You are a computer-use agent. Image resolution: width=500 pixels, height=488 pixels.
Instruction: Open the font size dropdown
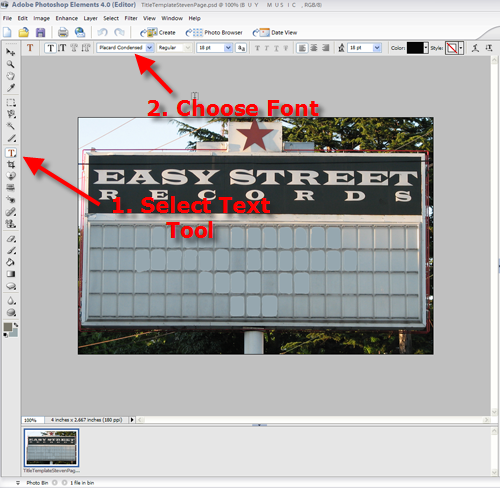[x=228, y=48]
